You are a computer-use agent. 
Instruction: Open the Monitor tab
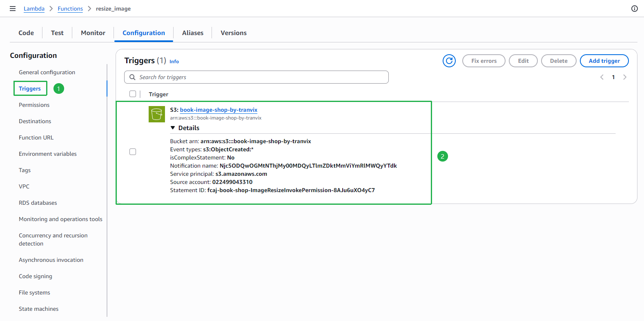pyautogui.click(x=93, y=33)
